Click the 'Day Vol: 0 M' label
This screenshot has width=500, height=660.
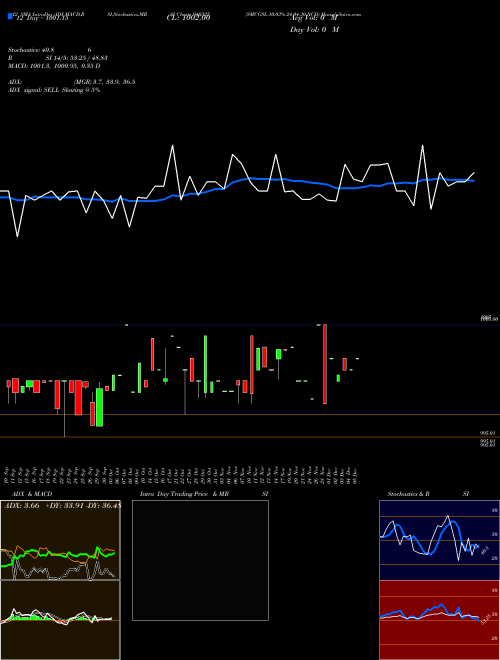coord(314,30)
